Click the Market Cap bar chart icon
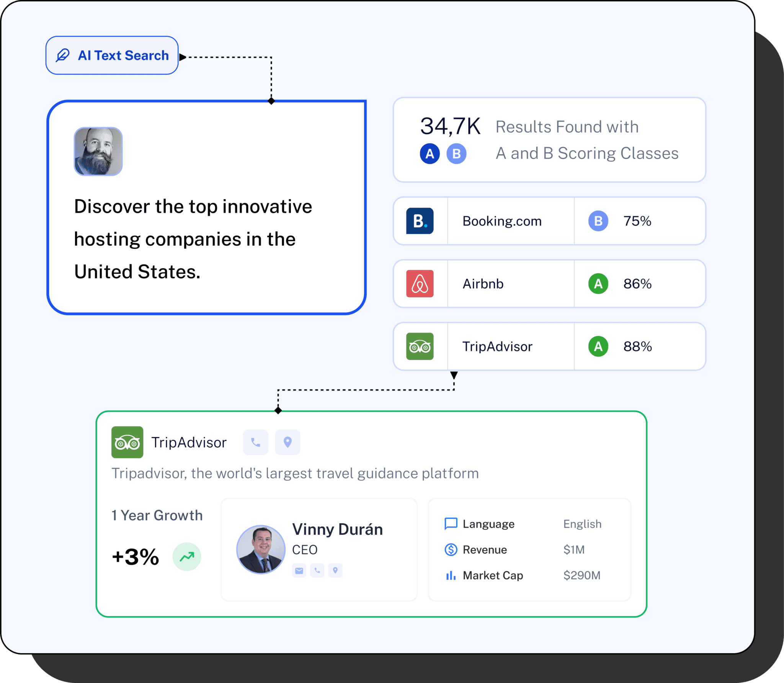This screenshot has width=784, height=683. click(451, 575)
